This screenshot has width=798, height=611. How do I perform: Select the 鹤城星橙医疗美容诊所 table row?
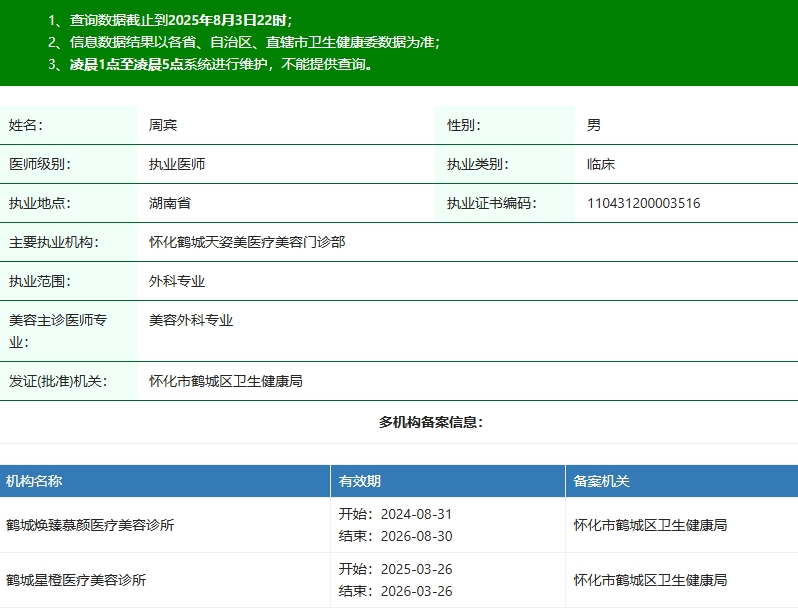coord(76,580)
